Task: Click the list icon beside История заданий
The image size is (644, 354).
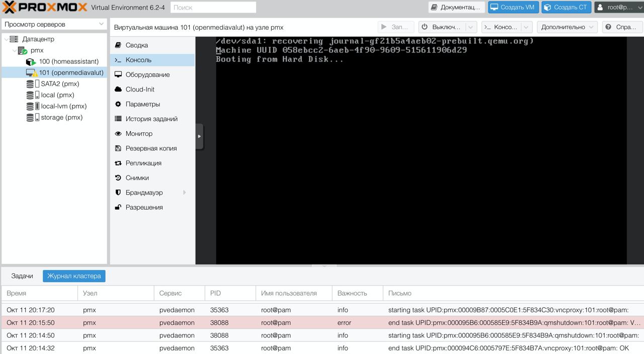Action: [x=118, y=119]
